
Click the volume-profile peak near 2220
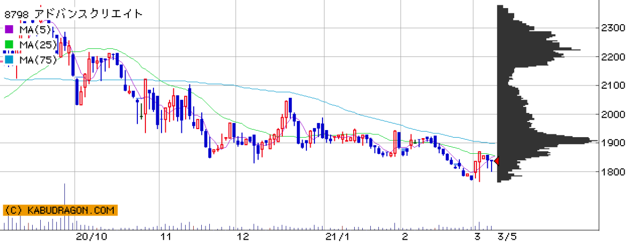[538, 50]
